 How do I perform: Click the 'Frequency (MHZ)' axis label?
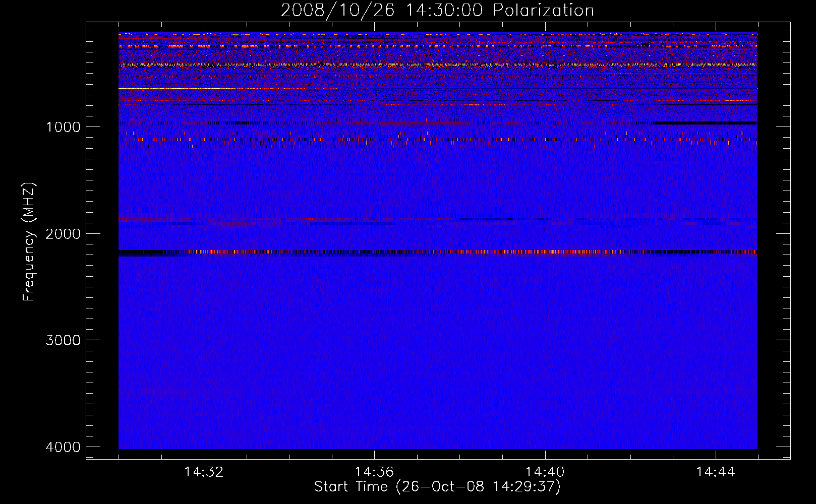(x=29, y=242)
